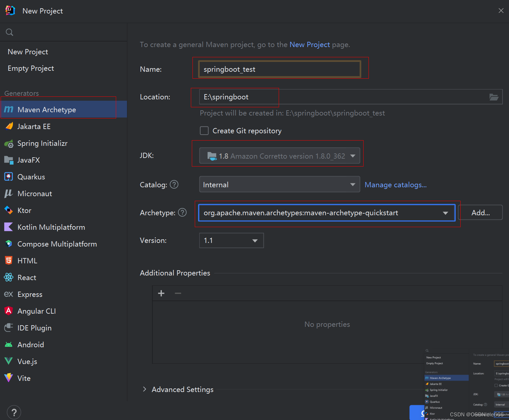Click the plus icon to add a property
This screenshot has height=420, width=509.
(161, 293)
